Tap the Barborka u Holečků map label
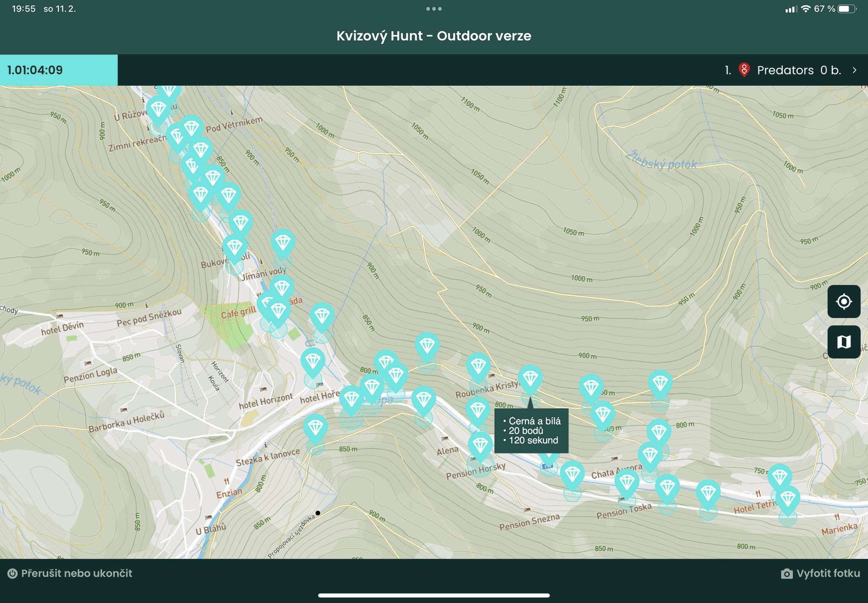 (126, 422)
